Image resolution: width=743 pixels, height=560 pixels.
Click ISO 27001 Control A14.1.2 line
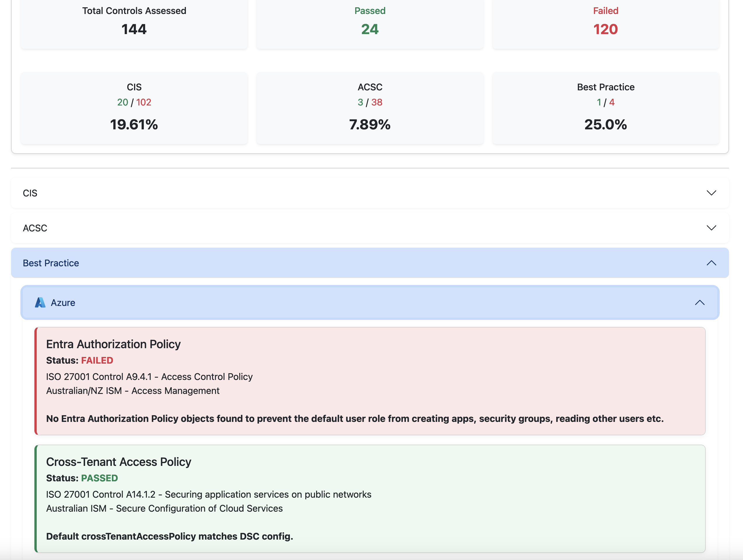click(x=209, y=494)
